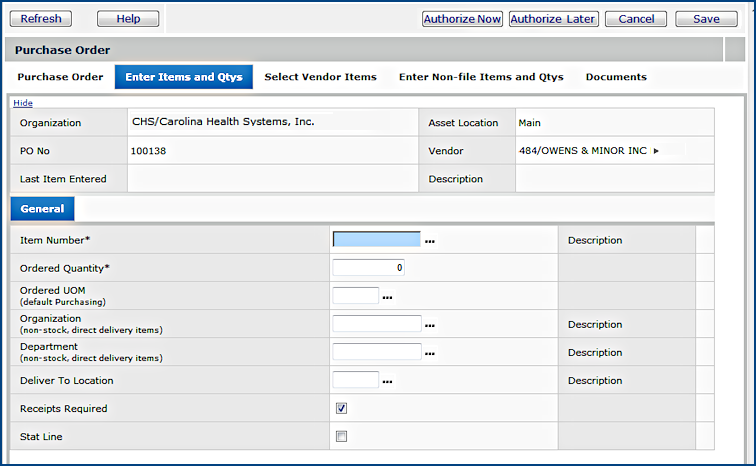This screenshot has height=466, width=756.
Task: Open Item Number lookup ellipsis
Action: point(430,241)
